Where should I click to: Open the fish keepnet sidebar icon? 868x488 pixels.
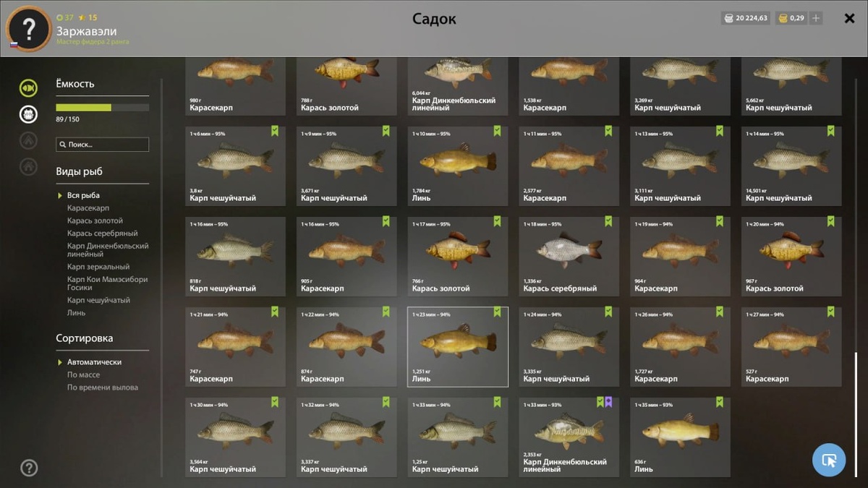point(28,88)
